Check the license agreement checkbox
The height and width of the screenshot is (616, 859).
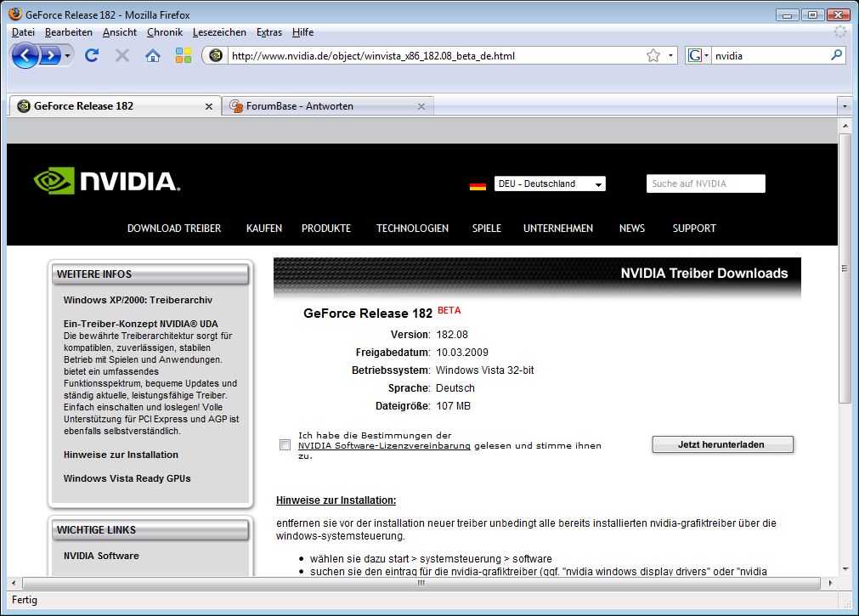285,444
